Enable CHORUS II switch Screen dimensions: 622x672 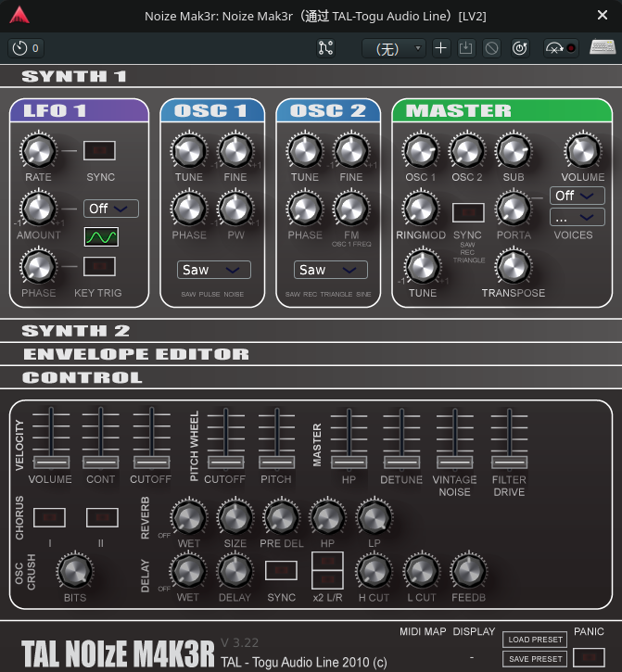pyautogui.click(x=102, y=517)
